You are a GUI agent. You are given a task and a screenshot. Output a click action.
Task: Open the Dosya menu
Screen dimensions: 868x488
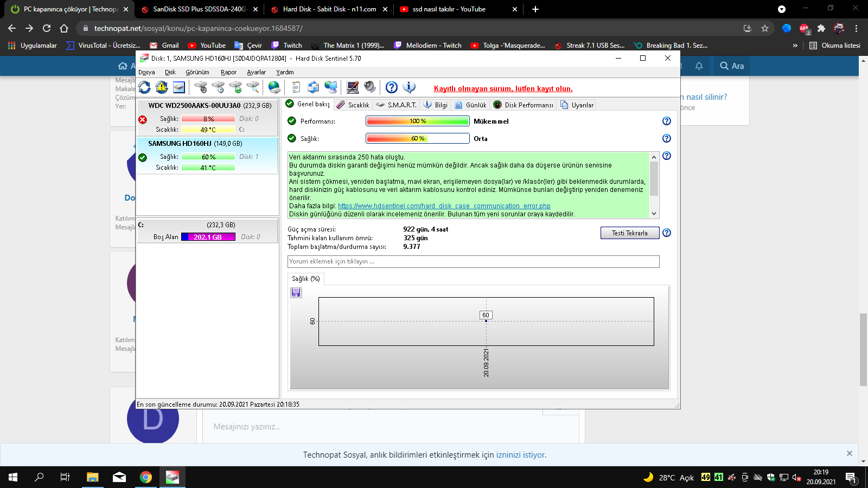coord(146,72)
